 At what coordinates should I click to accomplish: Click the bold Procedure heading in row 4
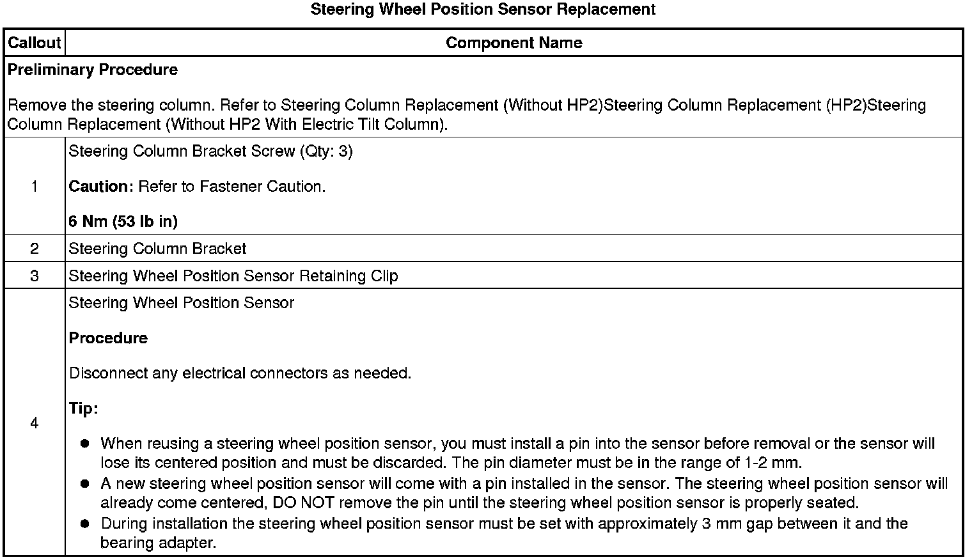pyautogui.click(x=108, y=338)
